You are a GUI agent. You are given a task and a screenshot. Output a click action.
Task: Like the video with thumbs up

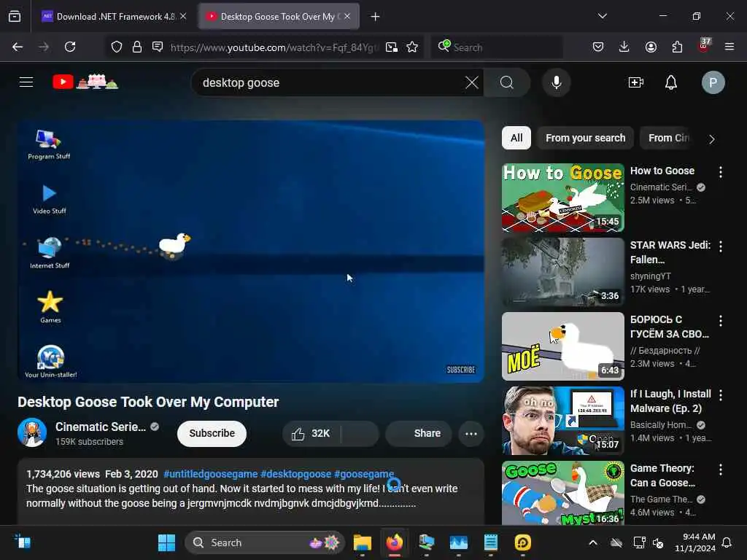pos(311,433)
